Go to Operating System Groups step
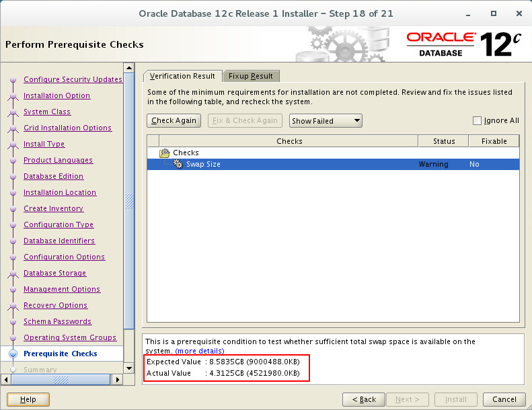Screen dimensions: 532x410 click(x=70, y=338)
